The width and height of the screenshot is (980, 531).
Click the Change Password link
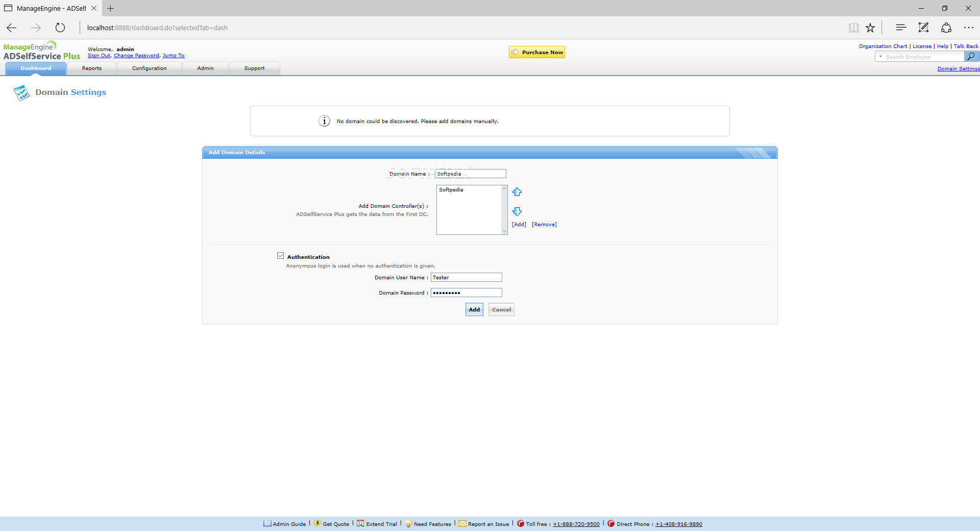[136, 56]
